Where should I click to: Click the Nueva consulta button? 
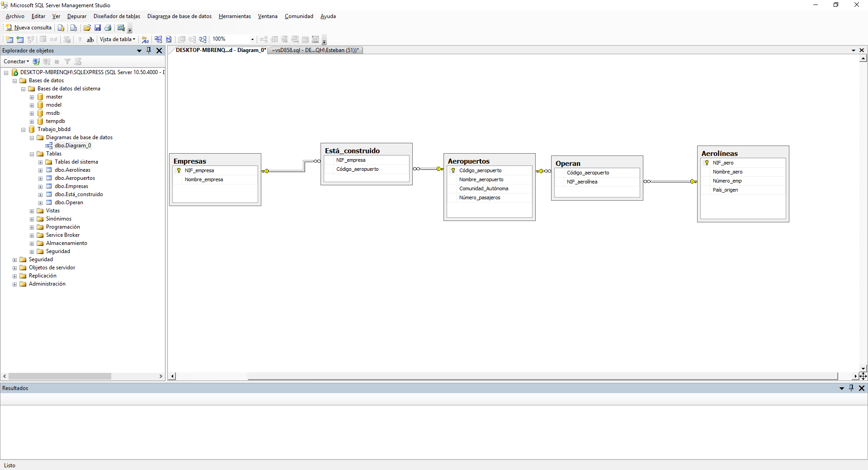(x=29, y=28)
